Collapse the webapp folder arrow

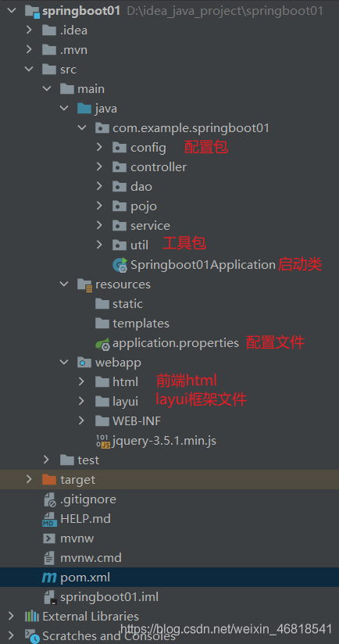click(x=64, y=363)
